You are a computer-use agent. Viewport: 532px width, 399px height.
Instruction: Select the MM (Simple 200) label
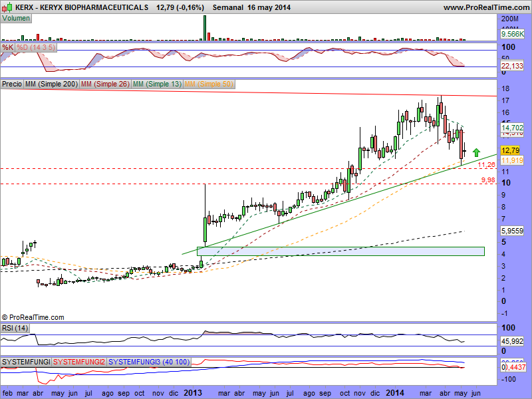click(x=52, y=84)
